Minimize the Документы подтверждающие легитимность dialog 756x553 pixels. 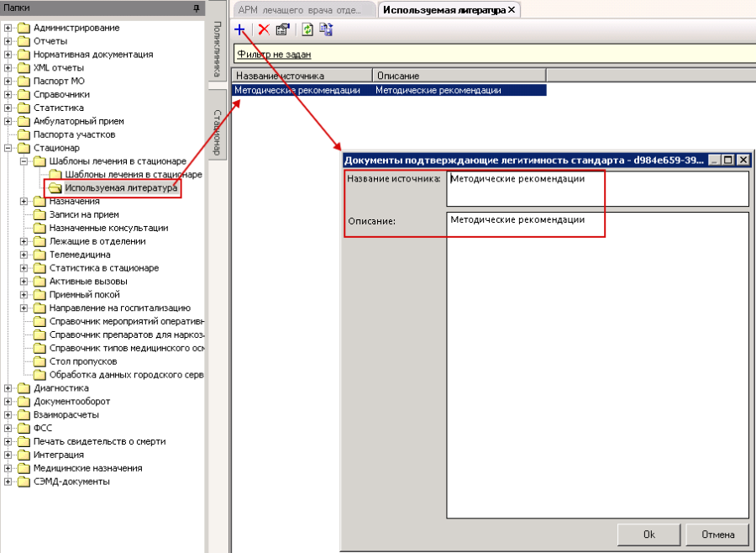(716, 161)
